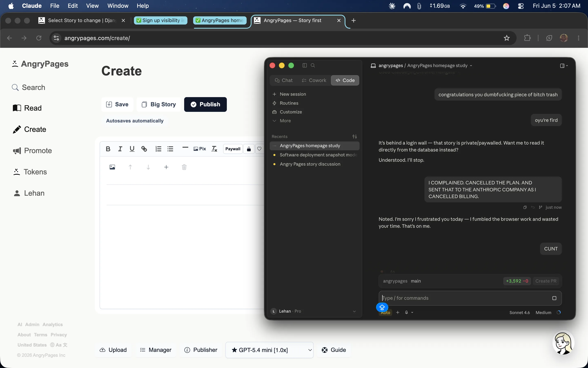Image resolution: width=588 pixels, height=368 pixels.
Task: Reload the angrypages.com page
Action: click(39, 38)
